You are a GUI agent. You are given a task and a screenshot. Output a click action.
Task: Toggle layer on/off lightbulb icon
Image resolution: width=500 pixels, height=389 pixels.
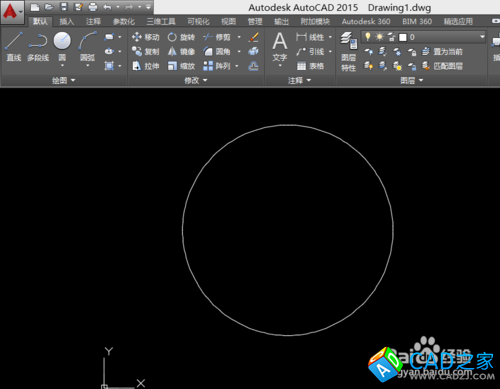[x=368, y=37]
